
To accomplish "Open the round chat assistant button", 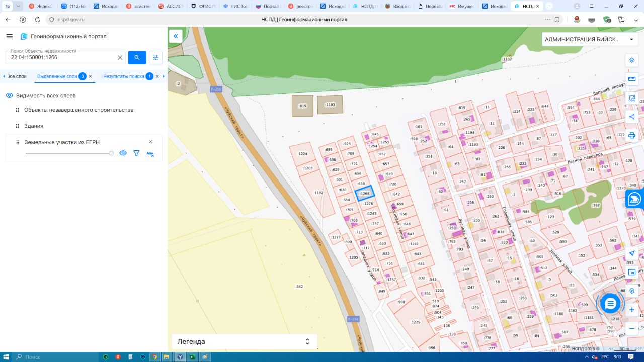I will click(x=610, y=303).
